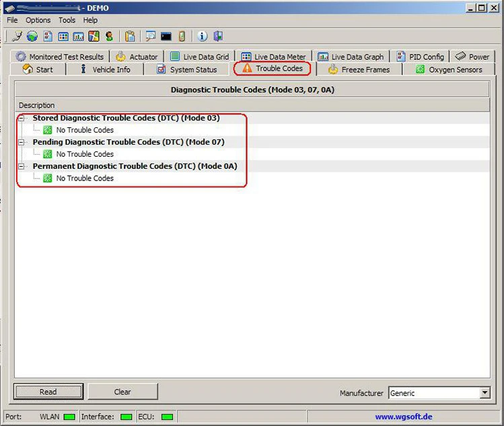
Task: Click the black terminal console toolbar icon
Action: [166, 36]
